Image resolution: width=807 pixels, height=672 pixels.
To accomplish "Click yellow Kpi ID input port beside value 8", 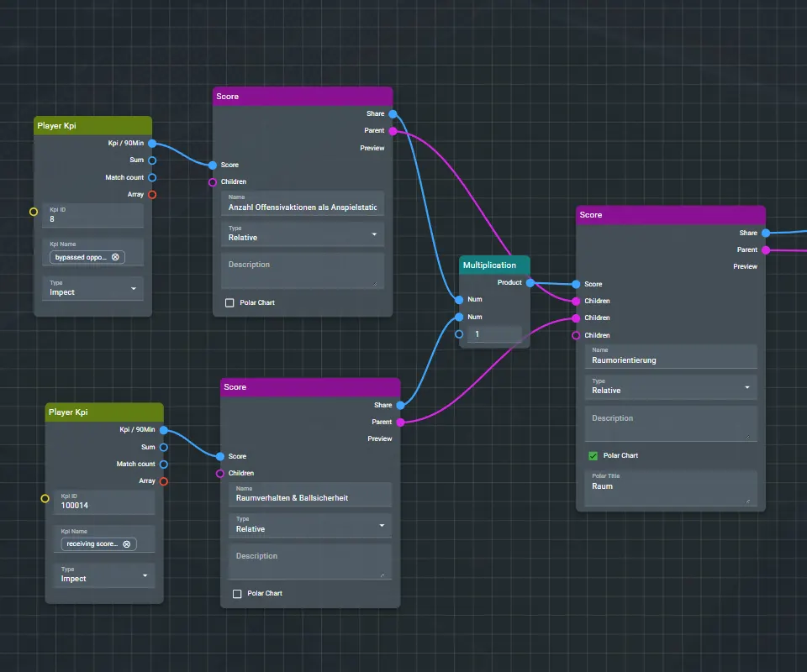I will [34, 212].
